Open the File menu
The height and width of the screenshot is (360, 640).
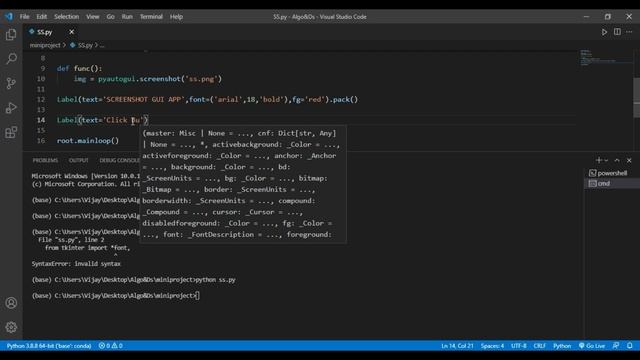(24, 17)
